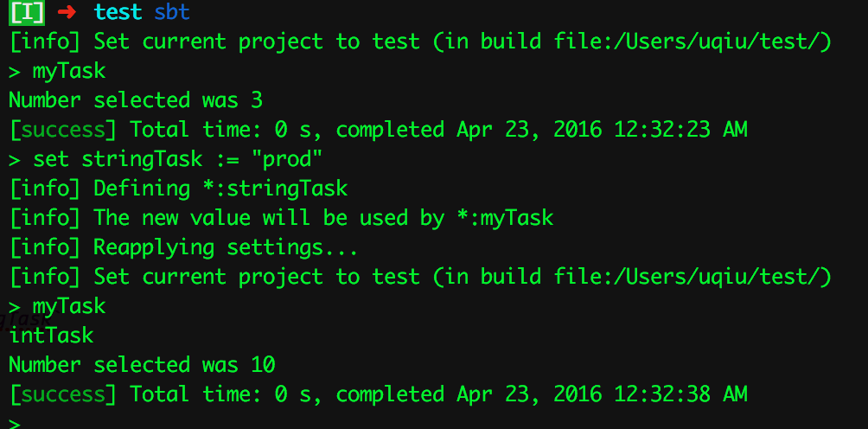Click the "sbt" command on the first line
This screenshot has width=868, height=429.
(172, 12)
